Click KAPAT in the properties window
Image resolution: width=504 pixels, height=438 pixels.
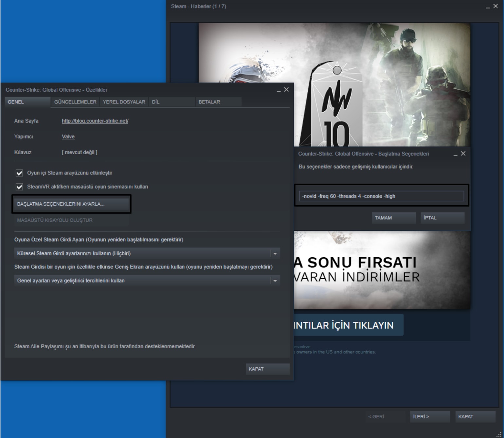(x=267, y=369)
